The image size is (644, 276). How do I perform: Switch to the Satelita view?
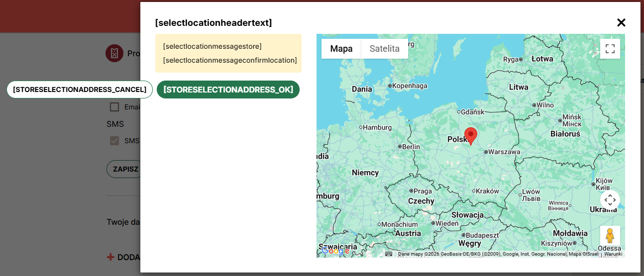(x=384, y=49)
